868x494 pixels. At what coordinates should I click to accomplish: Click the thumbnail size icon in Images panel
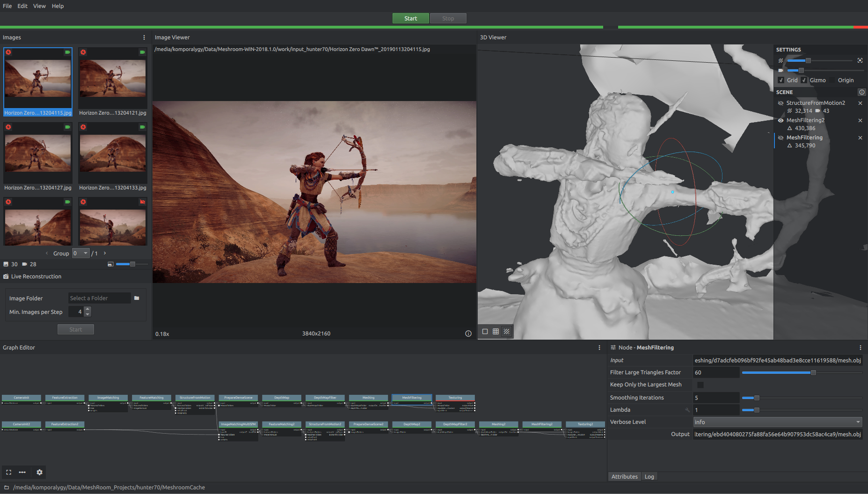pos(110,264)
